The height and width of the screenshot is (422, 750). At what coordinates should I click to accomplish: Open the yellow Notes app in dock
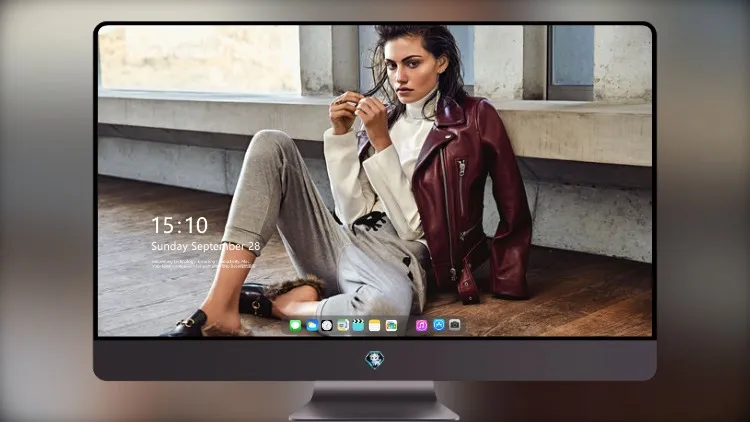coord(375,325)
